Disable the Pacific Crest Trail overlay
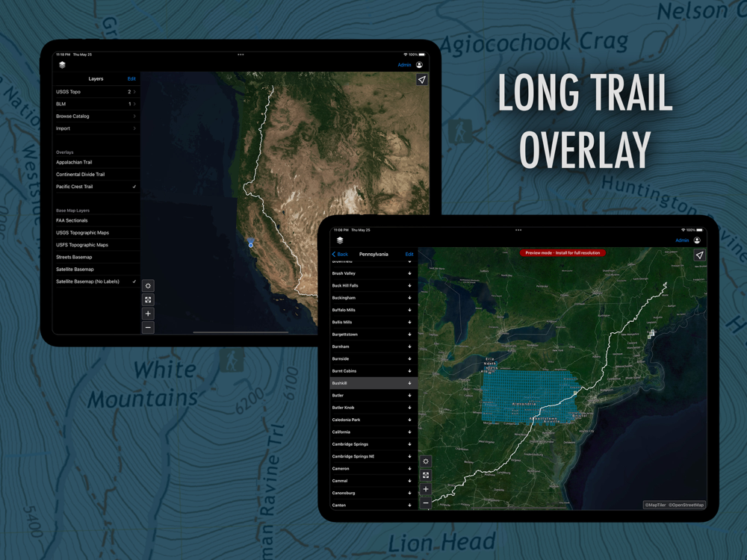The width and height of the screenshot is (747, 560). click(x=96, y=187)
